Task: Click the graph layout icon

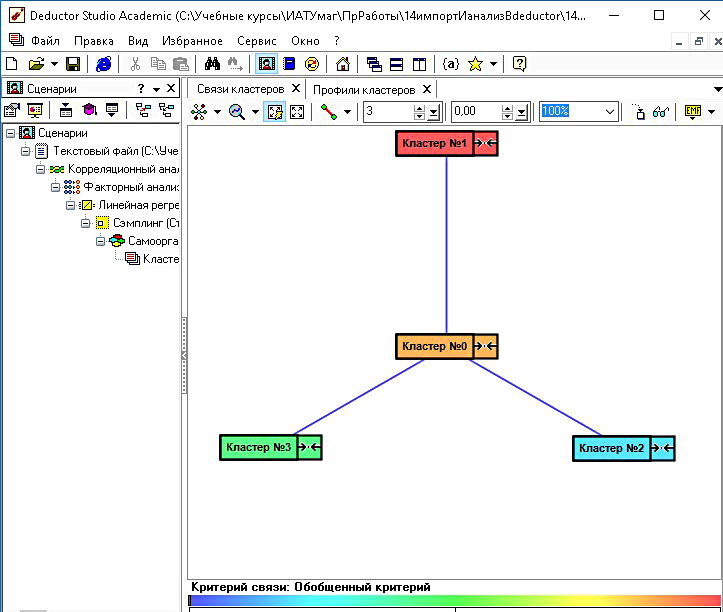Action: pos(199,112)
